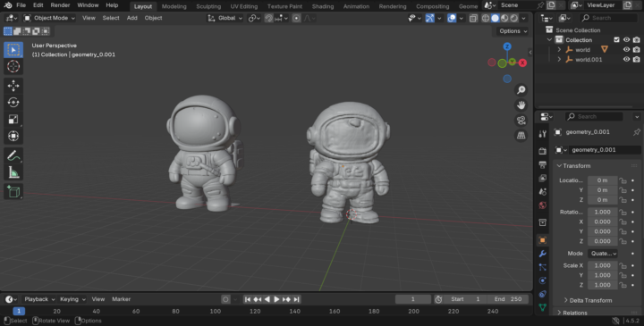Open the Keying menu
Screen dimensions: 644x326
(x=72, y=299)
